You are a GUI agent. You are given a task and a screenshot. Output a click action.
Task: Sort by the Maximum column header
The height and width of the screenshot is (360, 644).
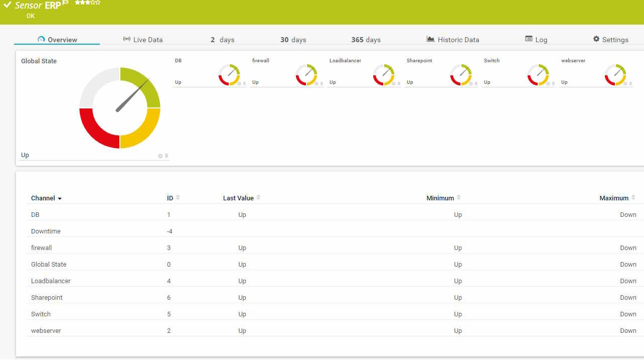pos(614,198)
